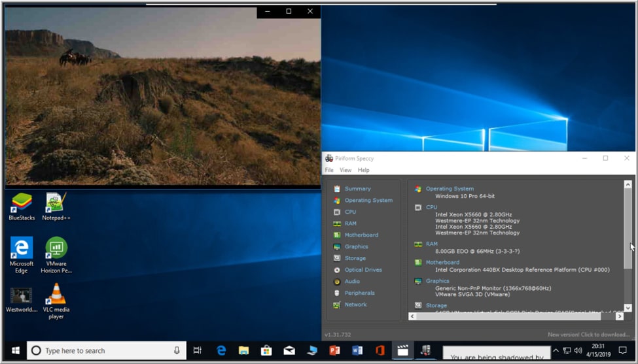
Task: Open the Windows Start menu
Action: click(16, 350)
